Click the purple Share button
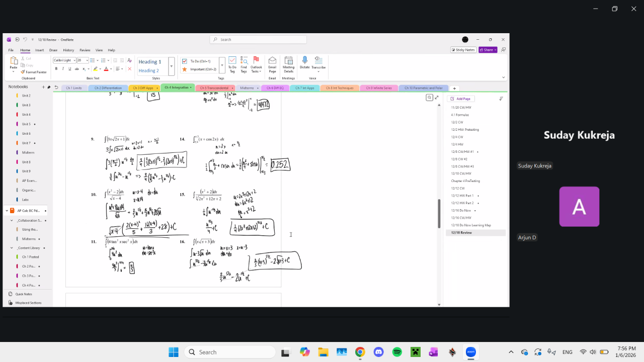Image resolution: width=644 pixels, height=362 pixels. 488,50
